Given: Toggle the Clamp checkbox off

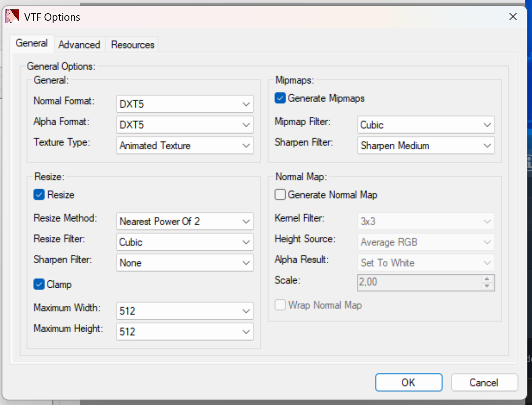Looking at the screenshot, I should point(39,285).
